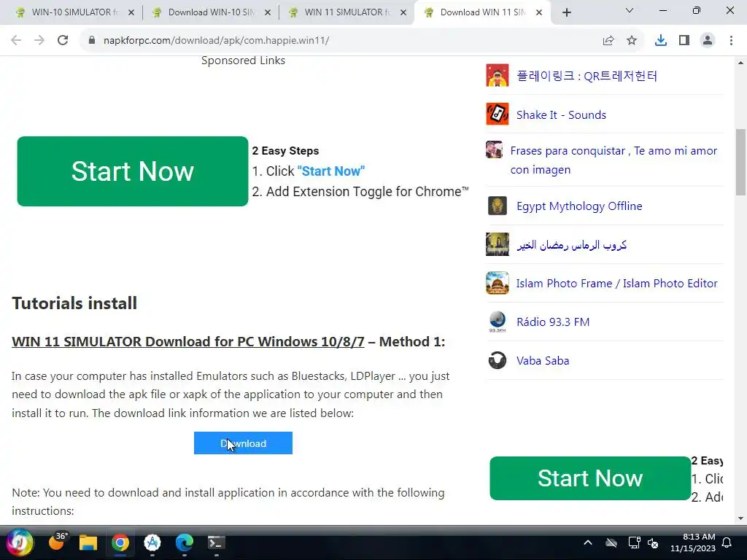Go back to the previous page
Screen dimensions: 747x560
pos(16,41)
